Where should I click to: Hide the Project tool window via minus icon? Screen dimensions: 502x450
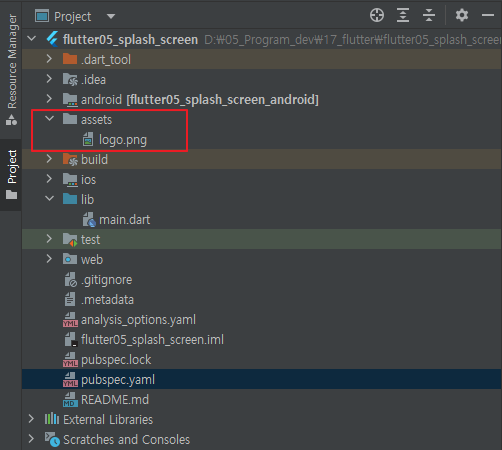point(488,15)
